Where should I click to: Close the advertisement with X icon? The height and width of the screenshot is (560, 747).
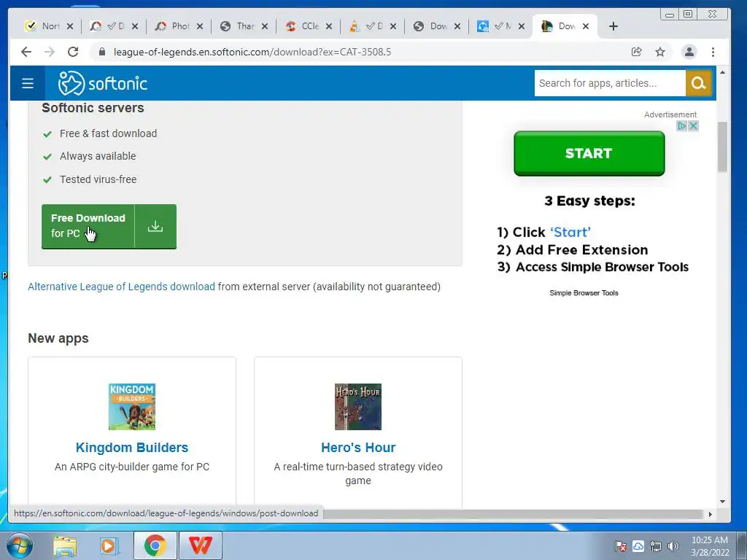(694, 125)
